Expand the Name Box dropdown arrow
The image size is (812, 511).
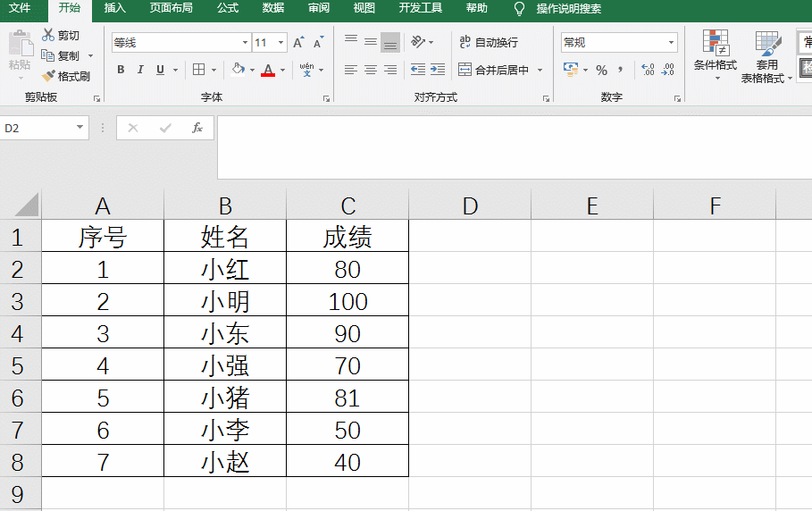click(x=80, y=128)
